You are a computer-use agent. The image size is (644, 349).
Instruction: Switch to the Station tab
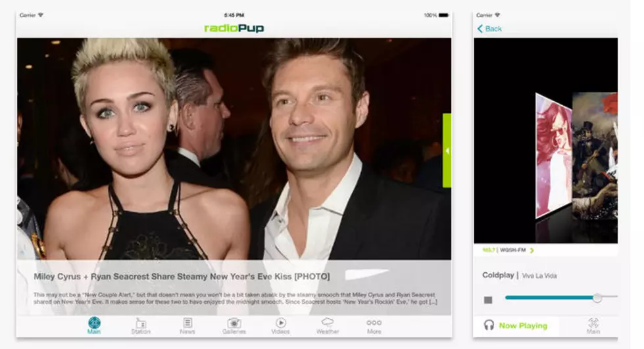tap(141, 325)
